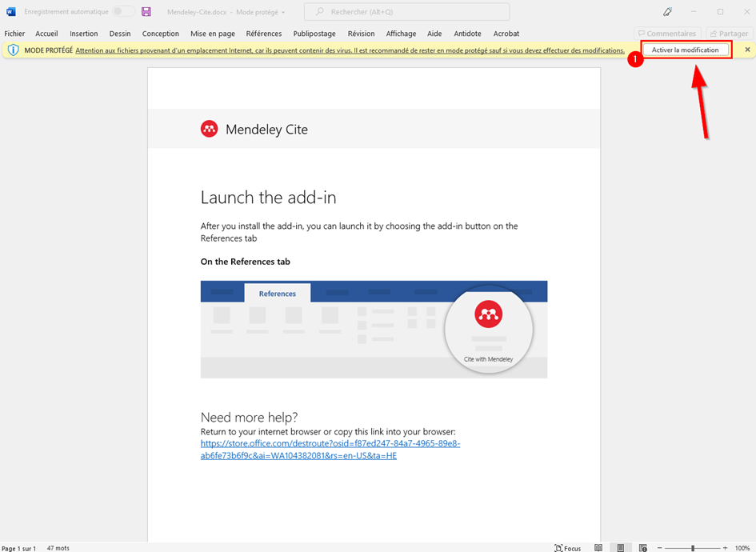
Task: Click the Commentaires button
Action: [667, 34]
